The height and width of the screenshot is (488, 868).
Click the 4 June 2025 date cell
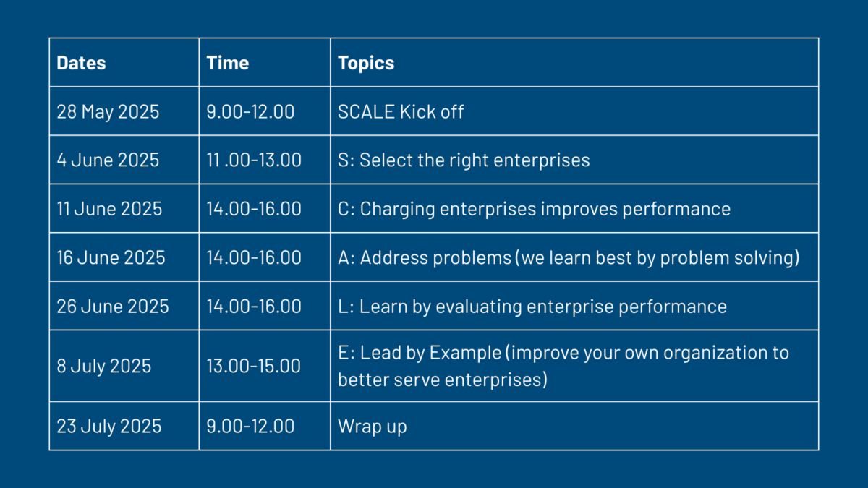point(124,160)
